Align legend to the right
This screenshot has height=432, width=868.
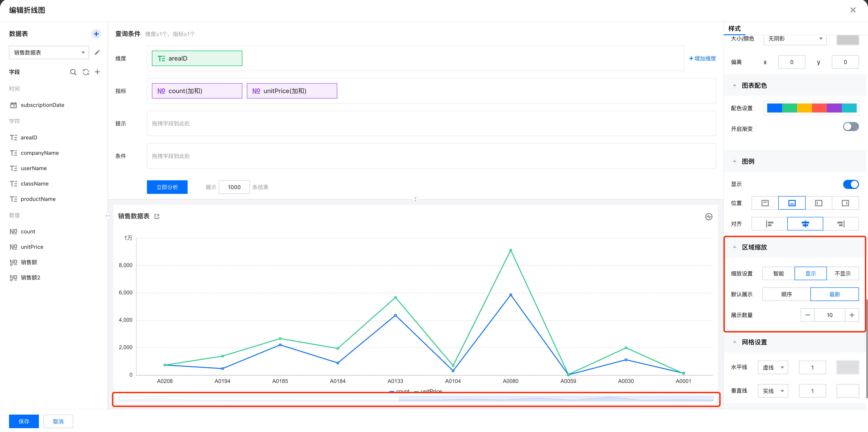[841, 224]
